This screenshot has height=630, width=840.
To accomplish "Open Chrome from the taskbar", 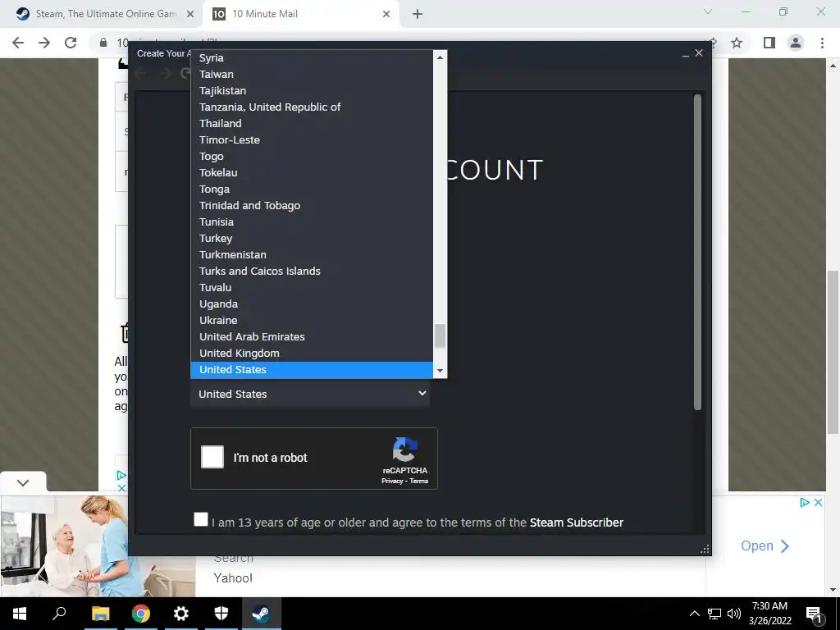I will [141, 614].
